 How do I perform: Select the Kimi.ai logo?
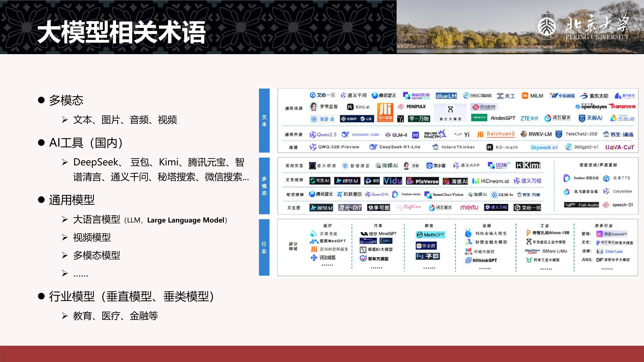click(x=358, y=107)
